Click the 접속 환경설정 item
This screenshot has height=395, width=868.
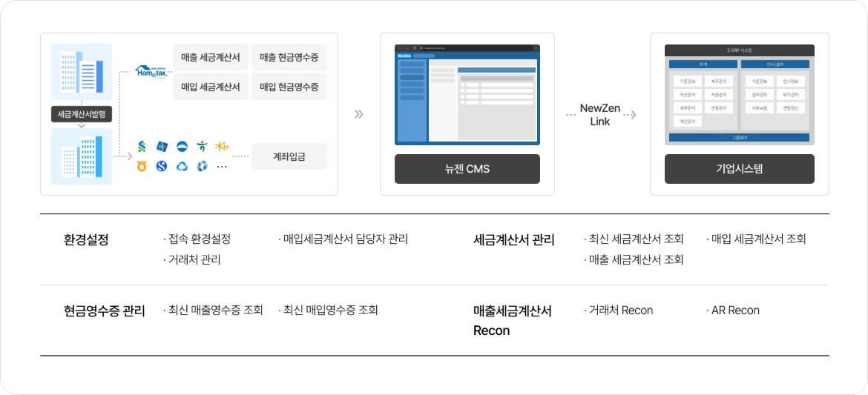tap(197, 239)
